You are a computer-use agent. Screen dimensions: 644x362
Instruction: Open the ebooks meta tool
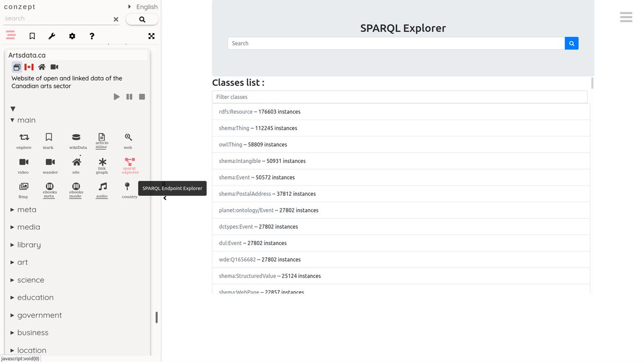pos(49,190)
